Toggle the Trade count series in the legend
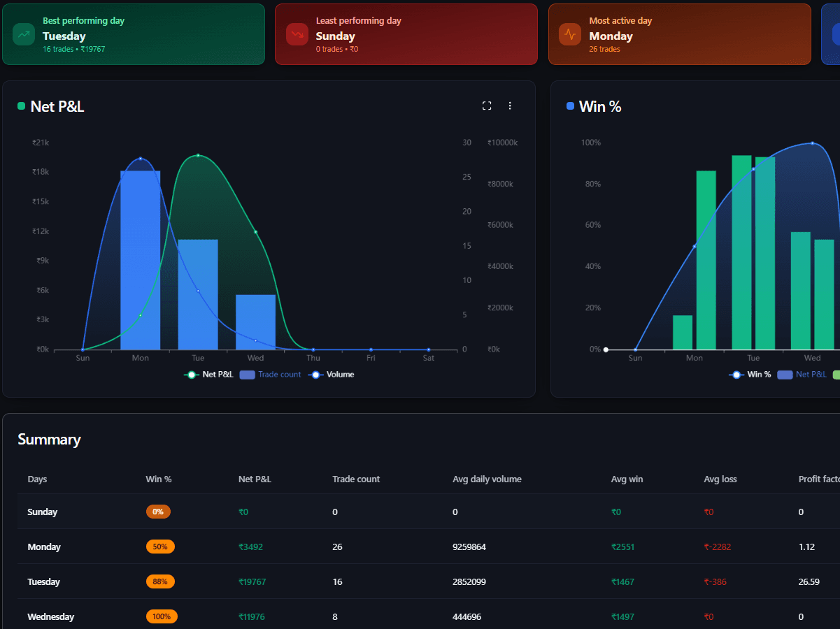Screen dimensions: 840x629 pyautogui.click(x=270, y=374)
